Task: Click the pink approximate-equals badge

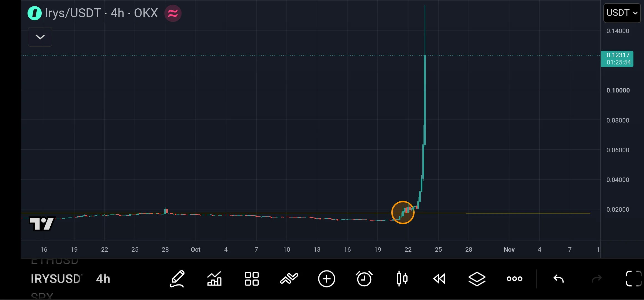Action: point(173,13)
